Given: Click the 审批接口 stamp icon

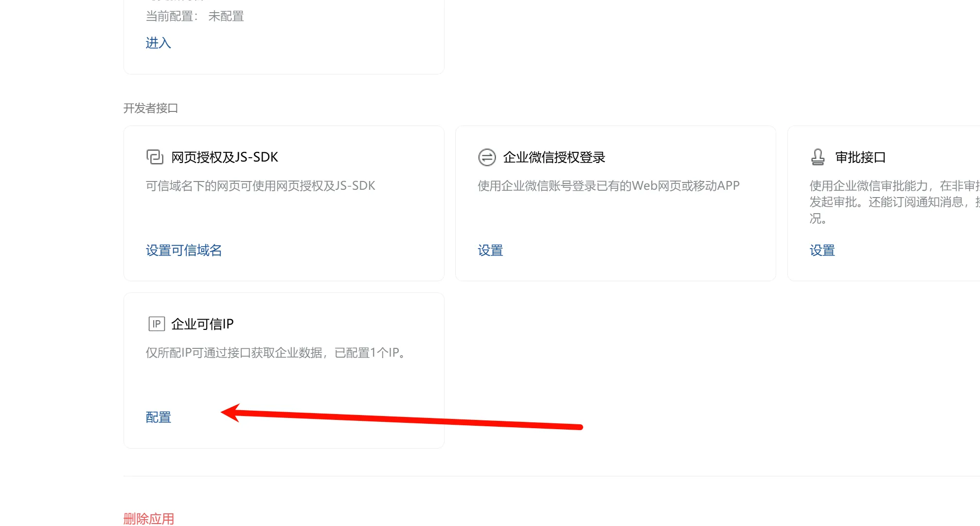Looking at the screenshot, I should coord(818,157).
